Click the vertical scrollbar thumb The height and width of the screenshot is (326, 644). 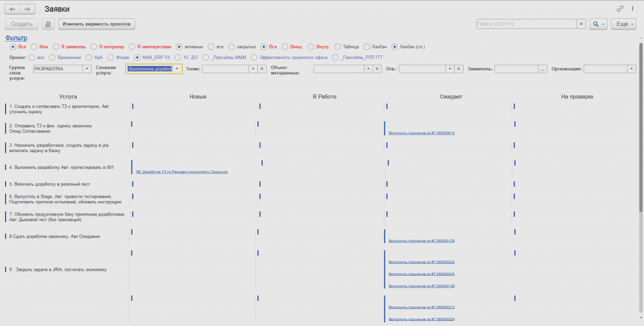(641, 127)
